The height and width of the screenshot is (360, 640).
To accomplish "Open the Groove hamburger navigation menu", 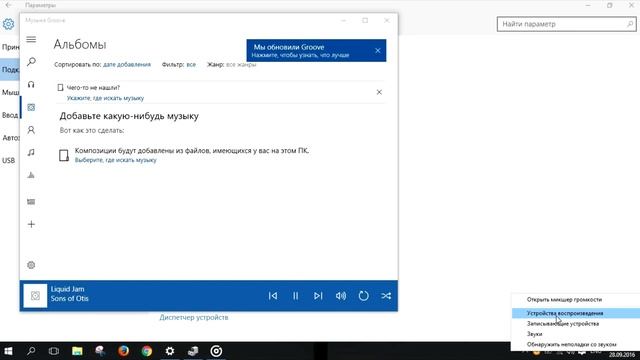I will 31,40.
